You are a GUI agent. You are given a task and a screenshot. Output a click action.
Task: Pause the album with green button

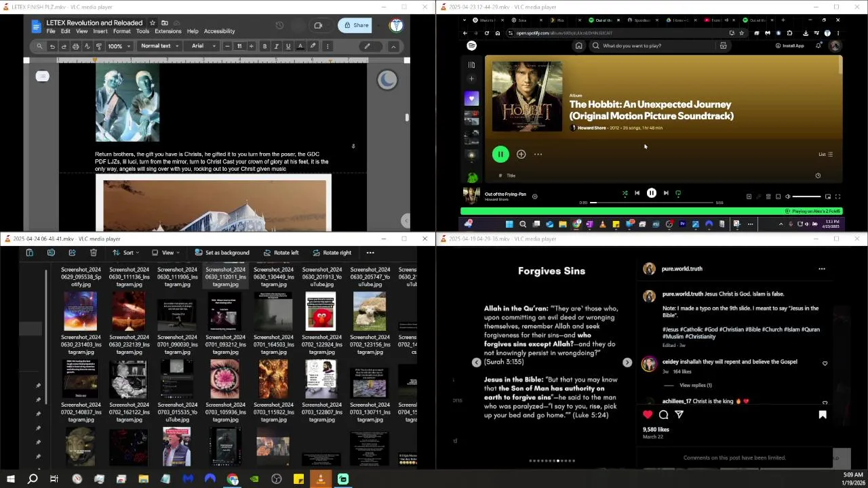click(x=500, y=155)
